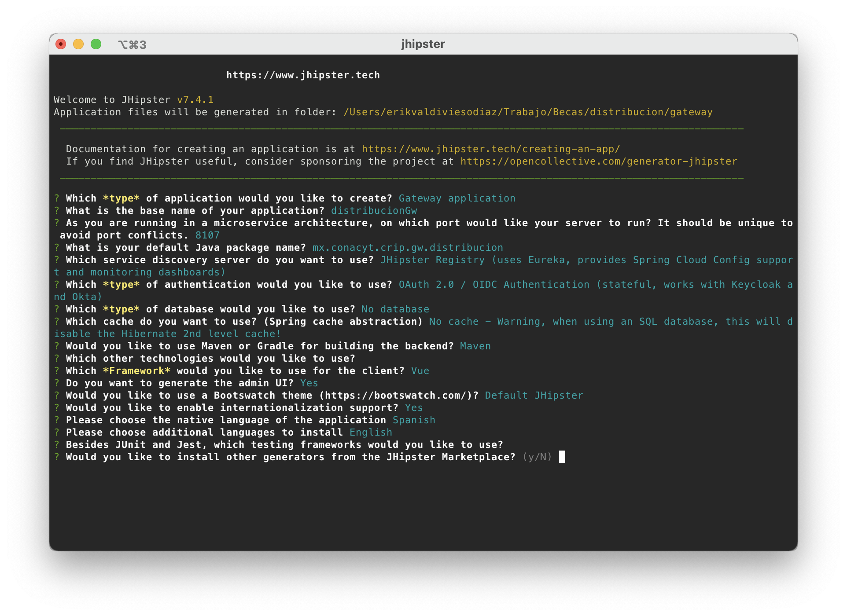Click the 'Welcome to JHipster' line
This screenshot has height=616, width=847.
pos(133,100)
